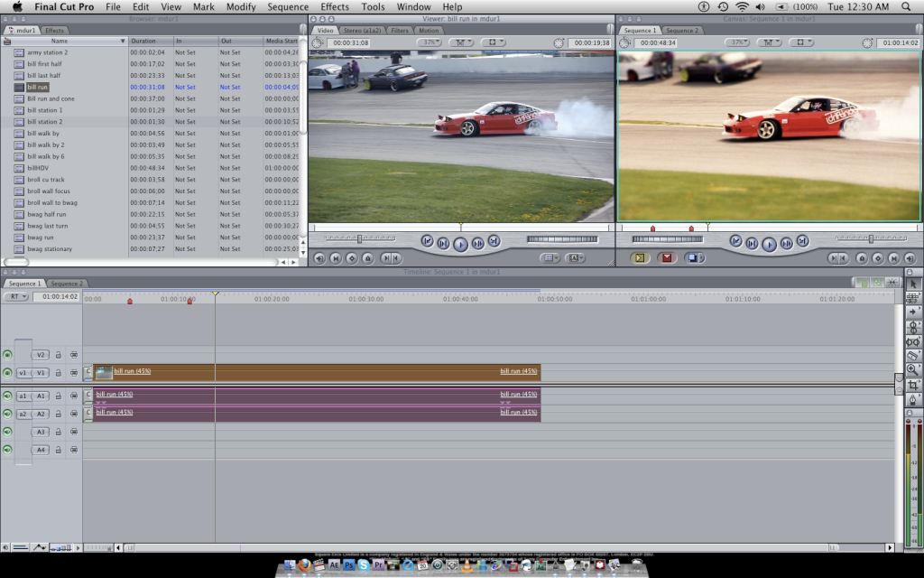Lock the A2 track
This screenshot has width=924, height=578.
(x=59, y=414)
